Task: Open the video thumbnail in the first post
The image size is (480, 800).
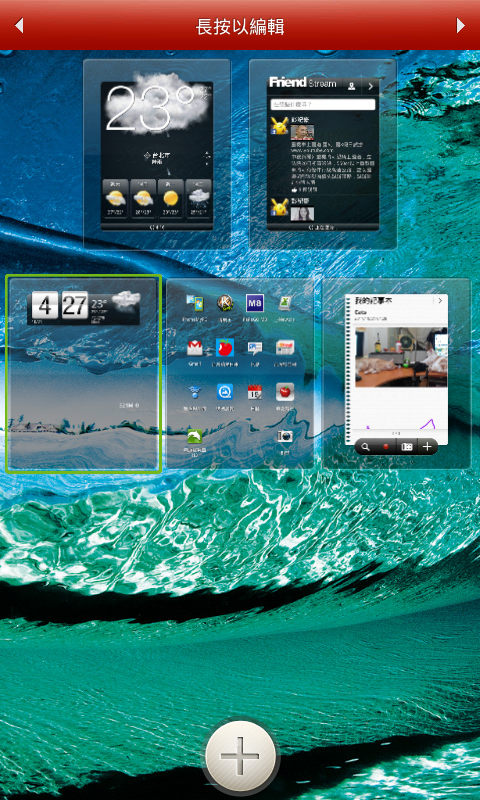Action: pyautogui.click(x=302, y=132)
